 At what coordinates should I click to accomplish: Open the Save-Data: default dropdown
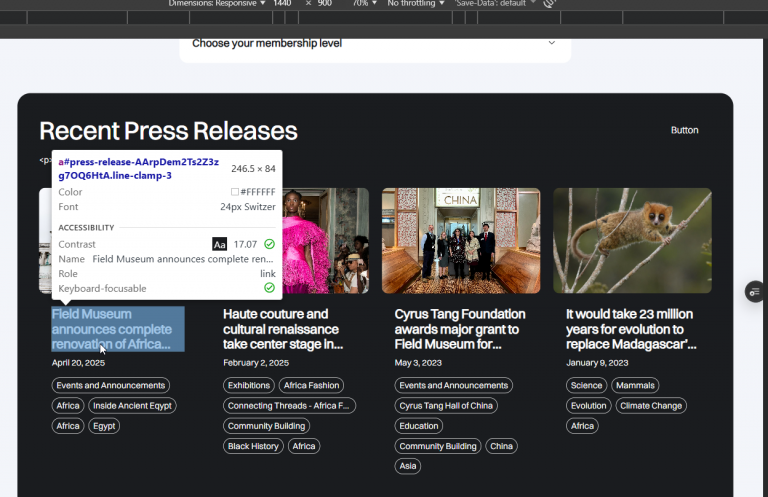(494, 3)
